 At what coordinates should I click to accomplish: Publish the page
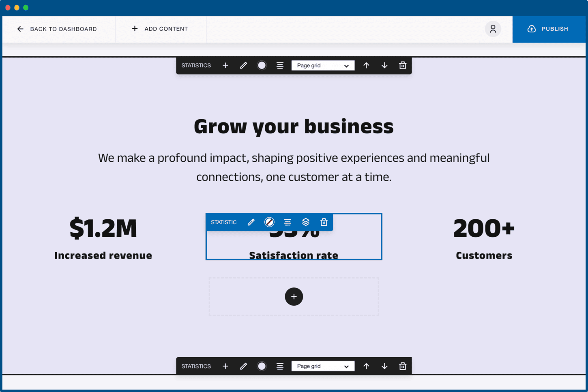(x=549, y=29)
